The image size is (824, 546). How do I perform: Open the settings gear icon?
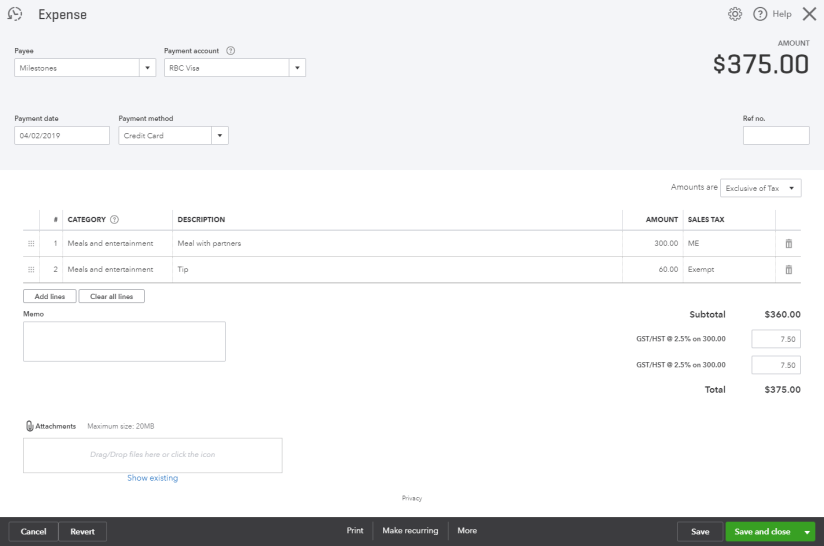tap(735, 14)
